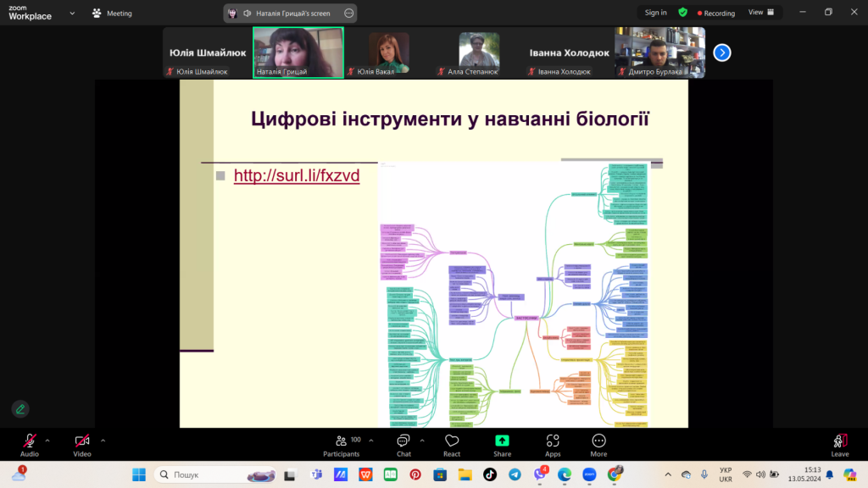Open the surl.li/fxzvd link
Viewport: 868px width, 488px height.
pyautogui.click(x=297, y=176)
